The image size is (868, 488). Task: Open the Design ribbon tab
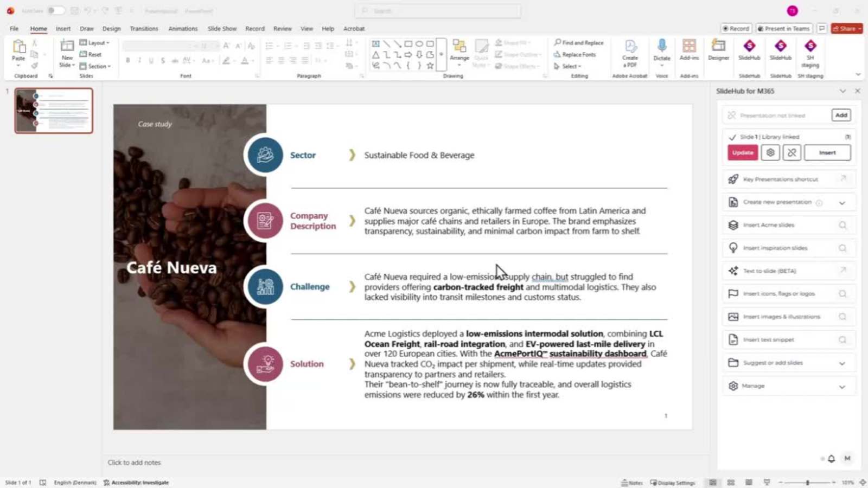[111, 29]
